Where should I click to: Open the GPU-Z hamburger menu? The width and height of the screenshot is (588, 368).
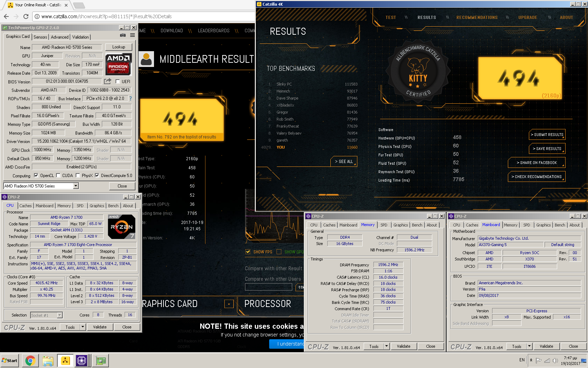coord(132,35)
